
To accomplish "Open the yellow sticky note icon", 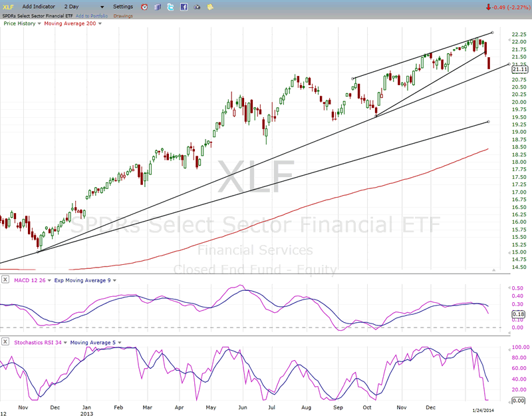I will point(210,7).
